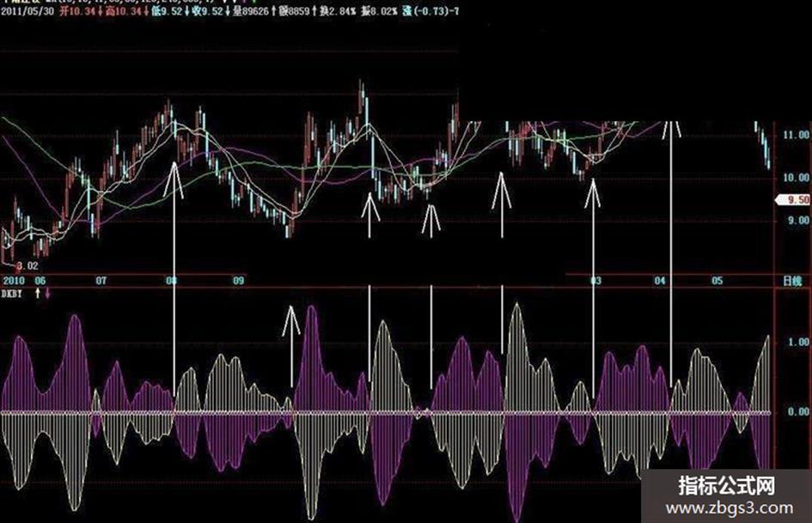Click the turnover amount 额8859 value
This screenshot has width=812, height=523.
click(x=294, y=11)
